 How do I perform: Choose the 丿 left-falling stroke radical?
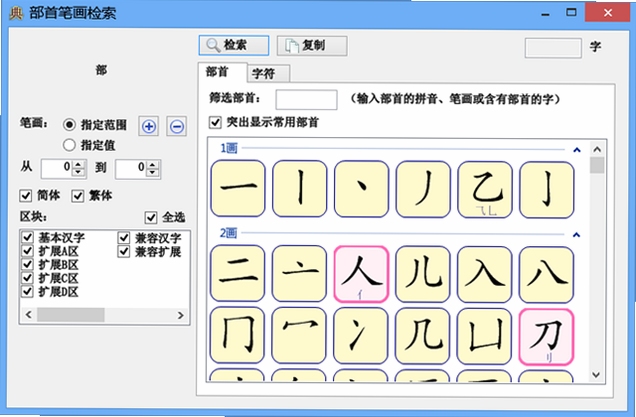pos(423,189)
